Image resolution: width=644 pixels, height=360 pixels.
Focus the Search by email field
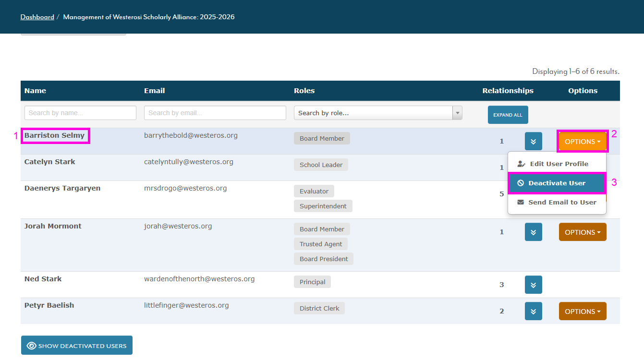[215, 113]
